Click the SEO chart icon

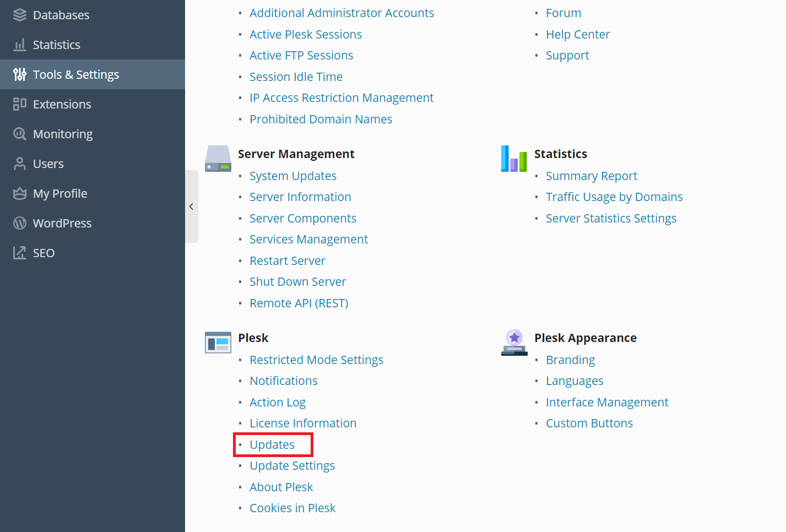20,253
